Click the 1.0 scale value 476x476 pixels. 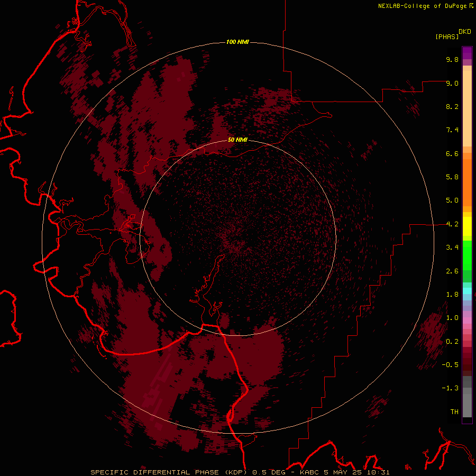452,318
